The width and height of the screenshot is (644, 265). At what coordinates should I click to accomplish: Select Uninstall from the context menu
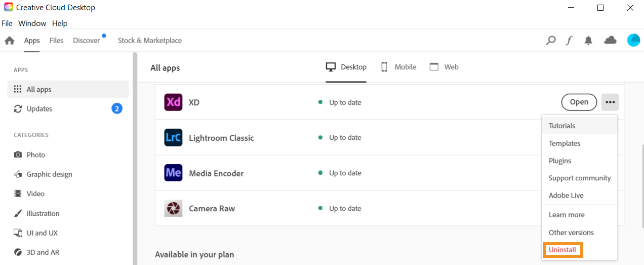point(563,249)
